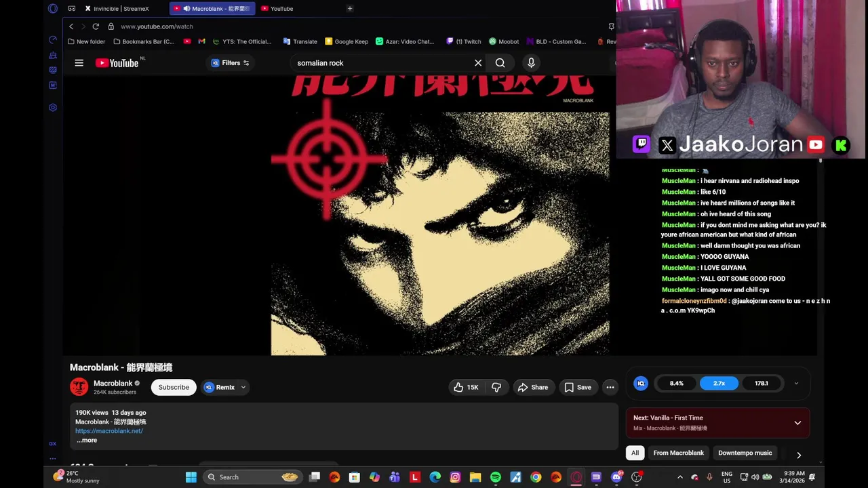This screenshot has height=488, width=868.
Task: Open the (1) Twitch bookmark
Action: click(464, 41)
